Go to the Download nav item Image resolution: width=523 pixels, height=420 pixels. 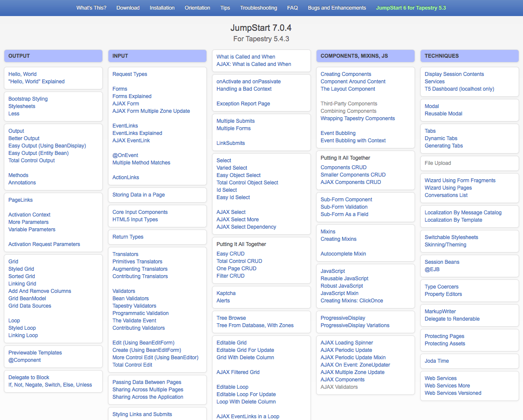pos(128,8)
